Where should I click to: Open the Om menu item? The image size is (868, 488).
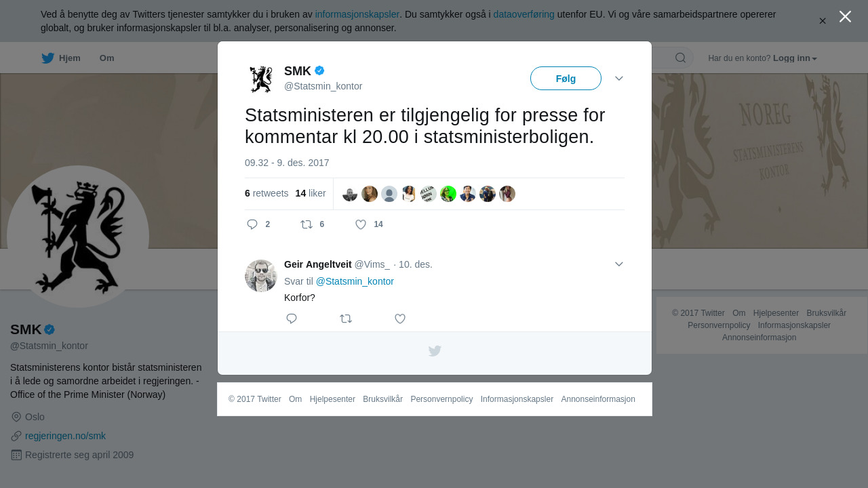(107, 58)
